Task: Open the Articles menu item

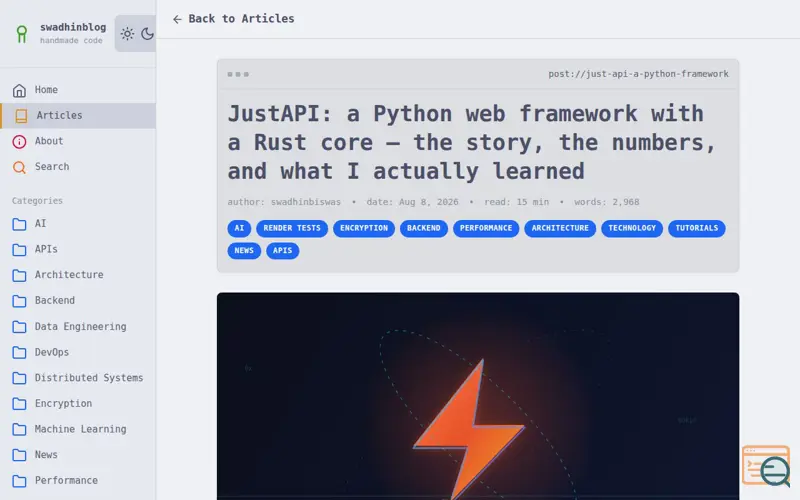Action: [78, 115]
